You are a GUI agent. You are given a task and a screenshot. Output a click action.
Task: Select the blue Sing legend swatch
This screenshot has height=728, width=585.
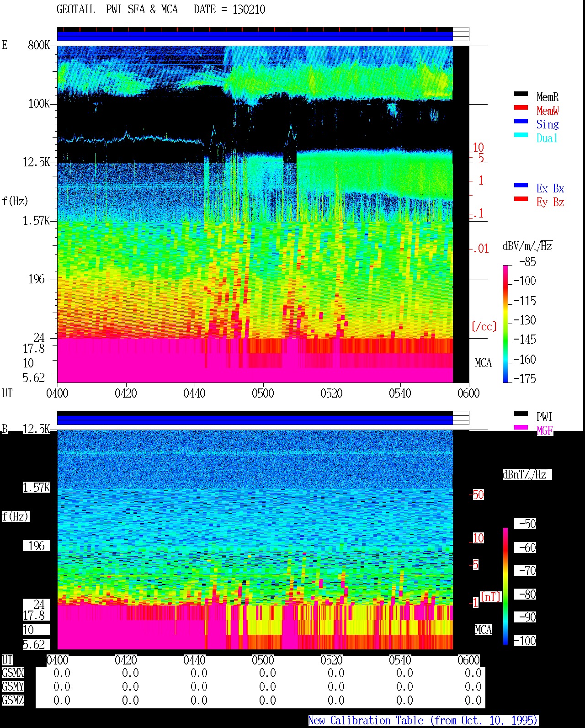[x=521, y=122]
